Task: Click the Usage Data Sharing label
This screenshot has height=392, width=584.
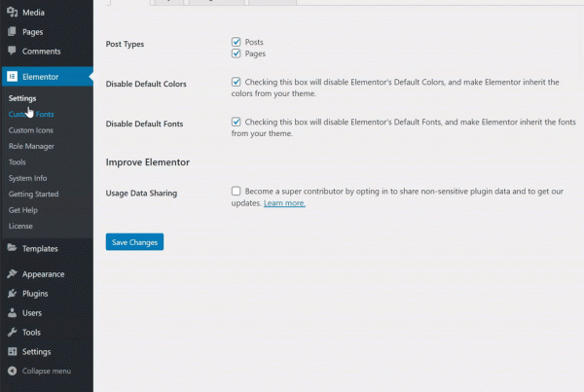Action: coord(141,194)
